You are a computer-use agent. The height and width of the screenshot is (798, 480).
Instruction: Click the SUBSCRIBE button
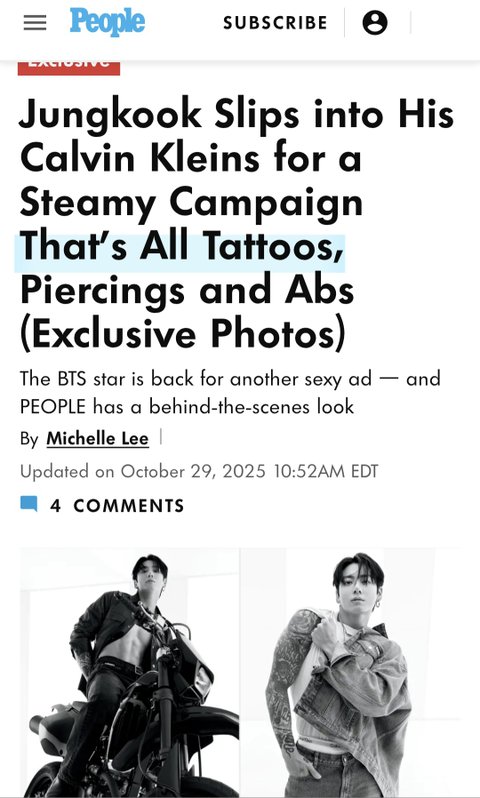(x=275, y=23)
